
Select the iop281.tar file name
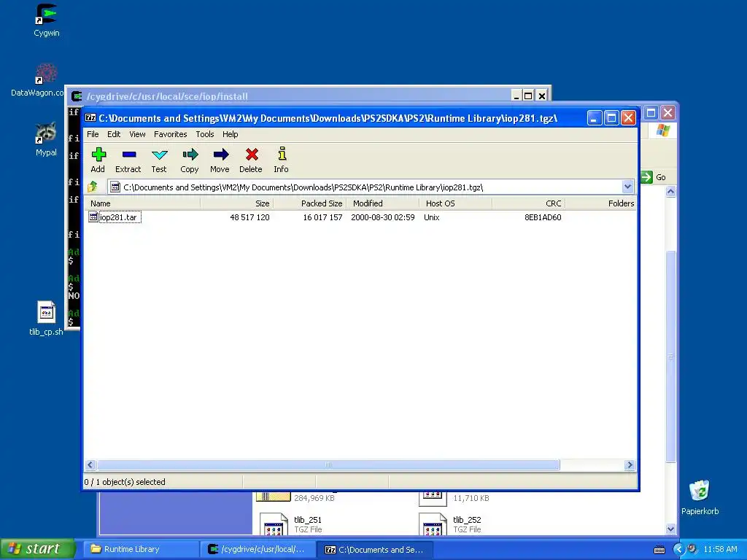pyautogui.click(x=118, y=217)
